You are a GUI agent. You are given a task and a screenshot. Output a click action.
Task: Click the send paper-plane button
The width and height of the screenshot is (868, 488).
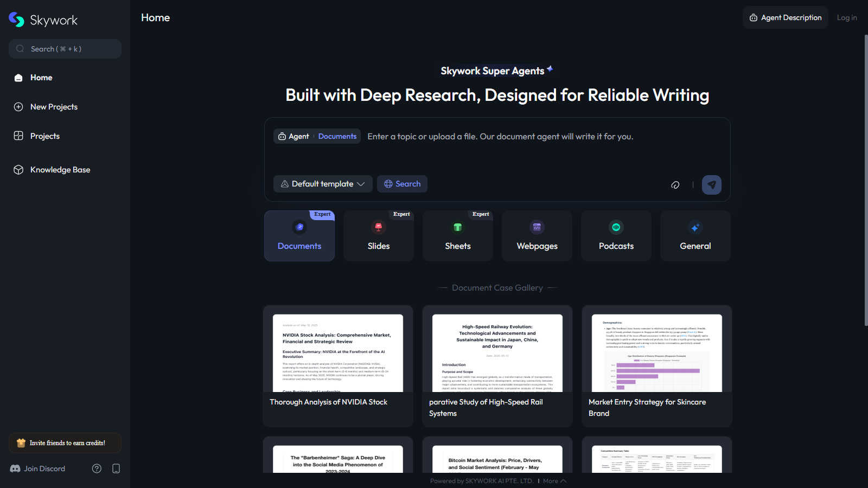(712, 185)
